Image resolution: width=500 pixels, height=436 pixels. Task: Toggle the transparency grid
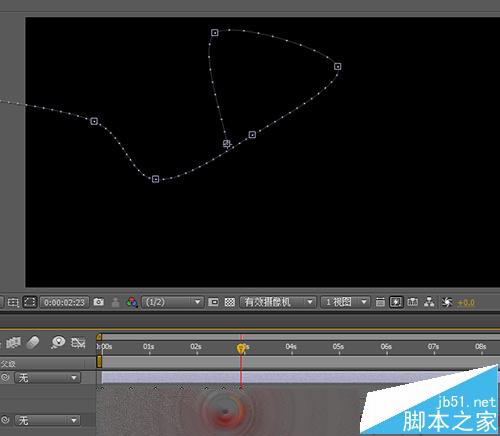(x=230, y=302)
